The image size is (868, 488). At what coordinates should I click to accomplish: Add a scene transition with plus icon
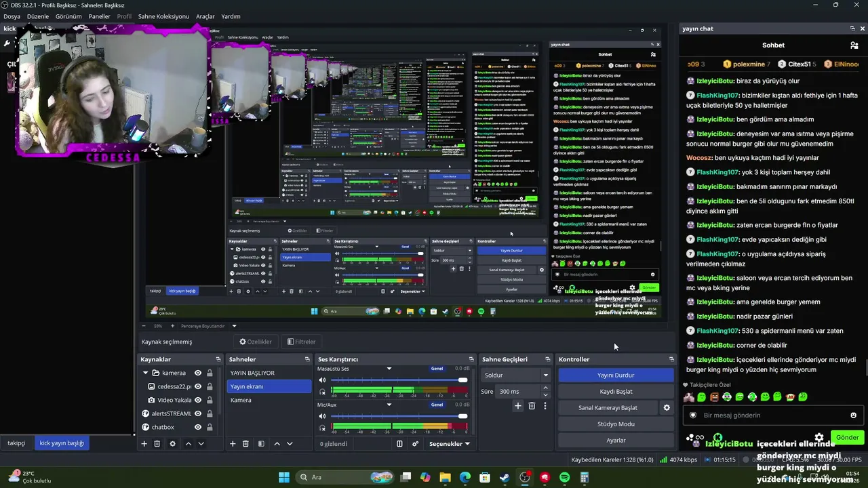(x=518, y=406)
